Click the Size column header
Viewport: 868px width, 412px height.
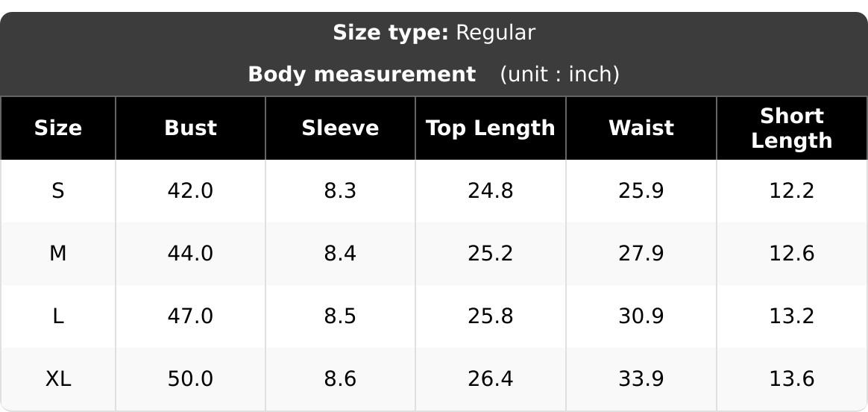coord(58,128)
